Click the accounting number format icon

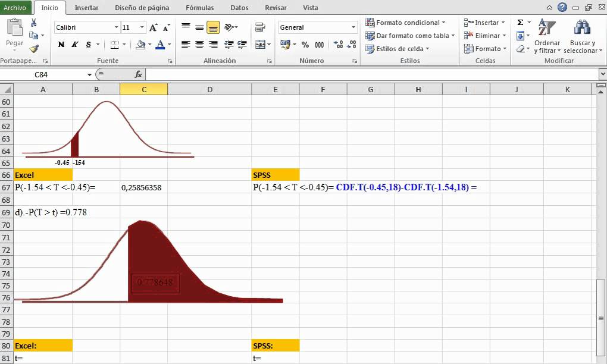coord(285,45)
